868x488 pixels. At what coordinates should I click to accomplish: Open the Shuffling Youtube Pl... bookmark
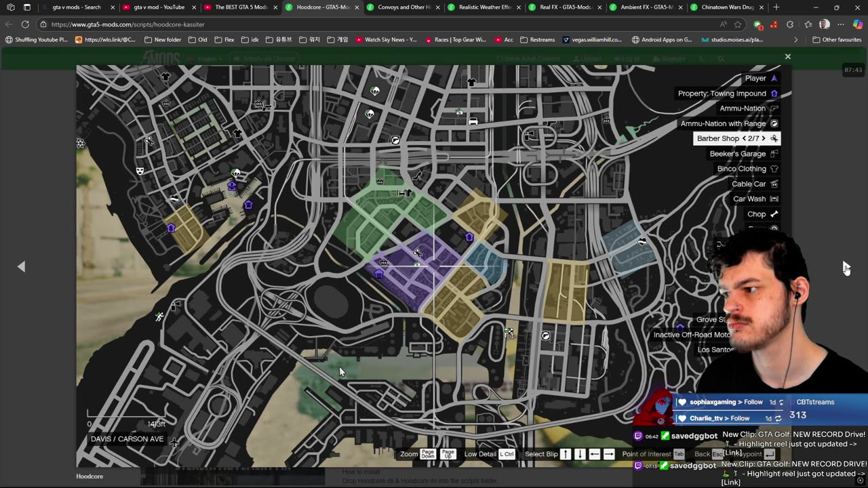37,40
